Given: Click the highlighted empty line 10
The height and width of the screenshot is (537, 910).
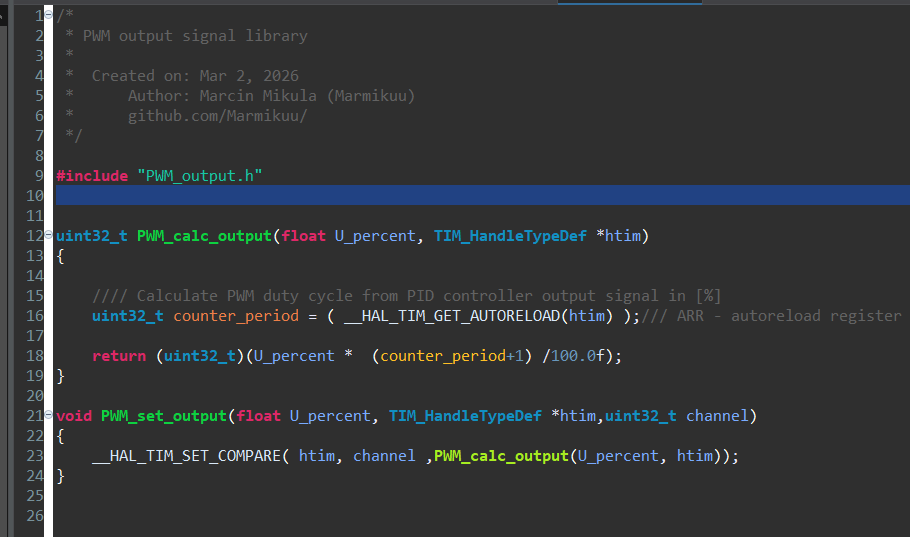Looking at the screenshot, I should [482, 195].
